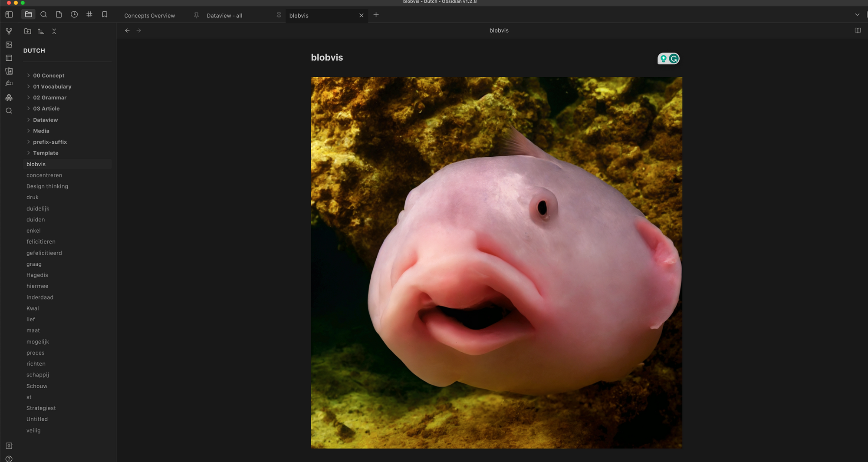Click the cube blocks icon in ribbon
The height and width of the screenshot is (462, 868).
pyautogui.click(x=9, y=98)
